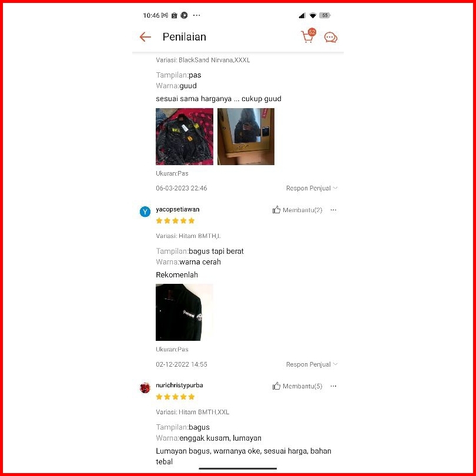Click nurichristypurba's profile avatar

point(145,388)
